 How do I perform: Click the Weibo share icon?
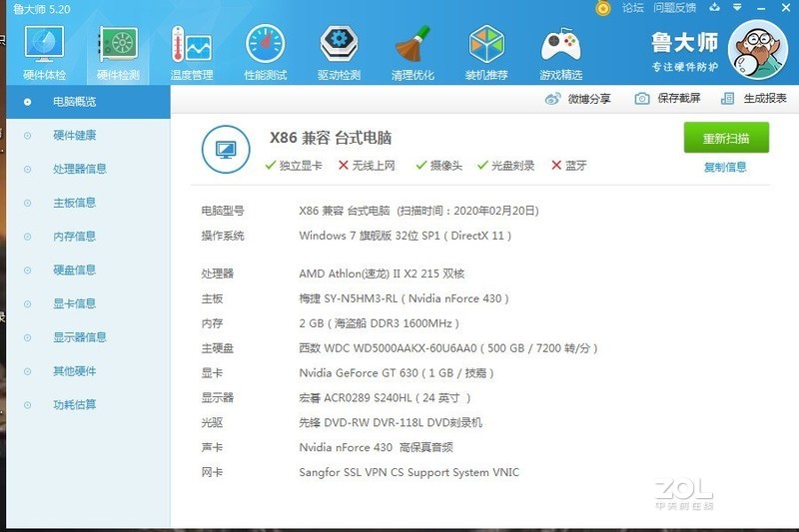point(552,98)
